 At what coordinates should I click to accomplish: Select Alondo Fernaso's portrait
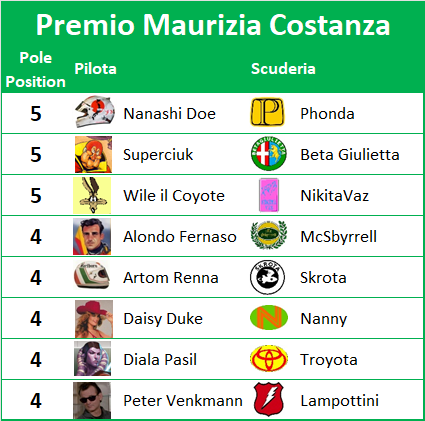click(92, 236)
